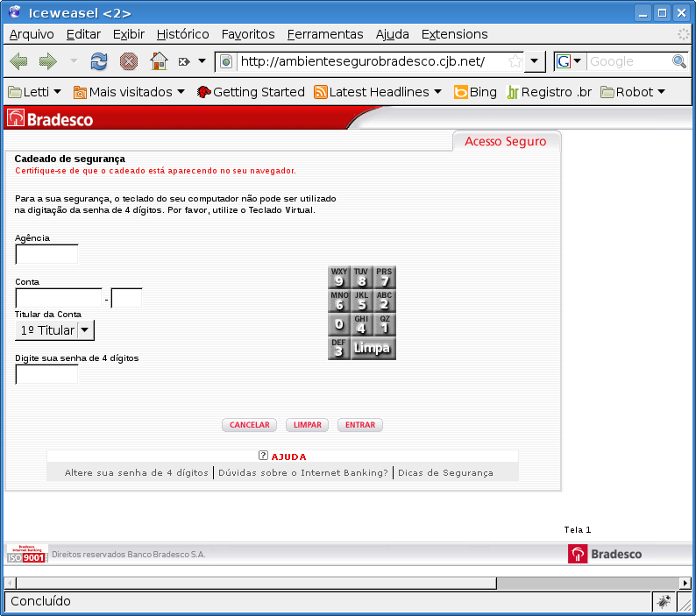Go forward with the green Forward arrow
This screenshot has height=616, width=696.
(48, 61)
